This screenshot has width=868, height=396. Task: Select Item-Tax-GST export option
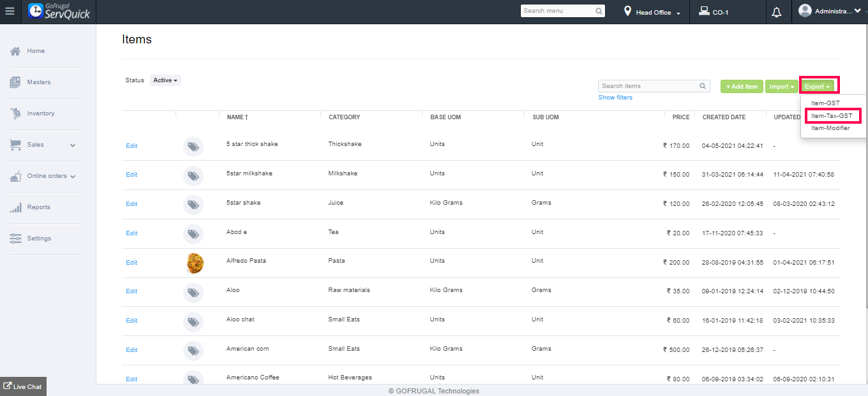[x=832, y=116]
